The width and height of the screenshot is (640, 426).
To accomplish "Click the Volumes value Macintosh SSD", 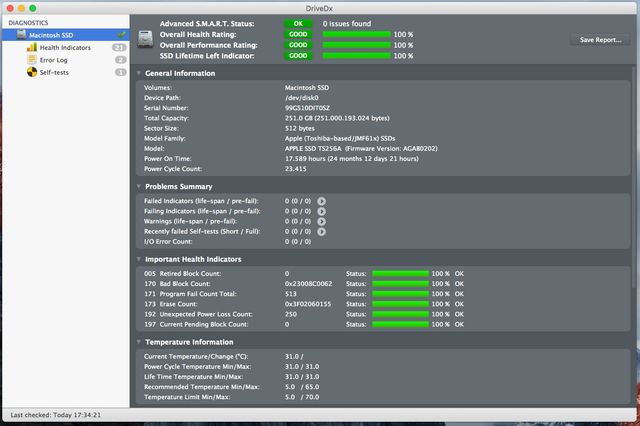I will [x=307, y=88].
